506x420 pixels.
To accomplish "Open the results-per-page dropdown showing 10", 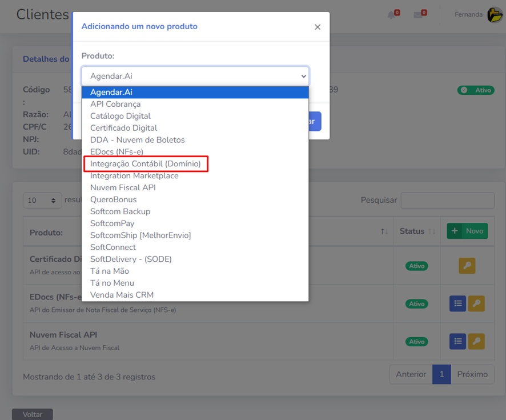I will tap(42, 201).
